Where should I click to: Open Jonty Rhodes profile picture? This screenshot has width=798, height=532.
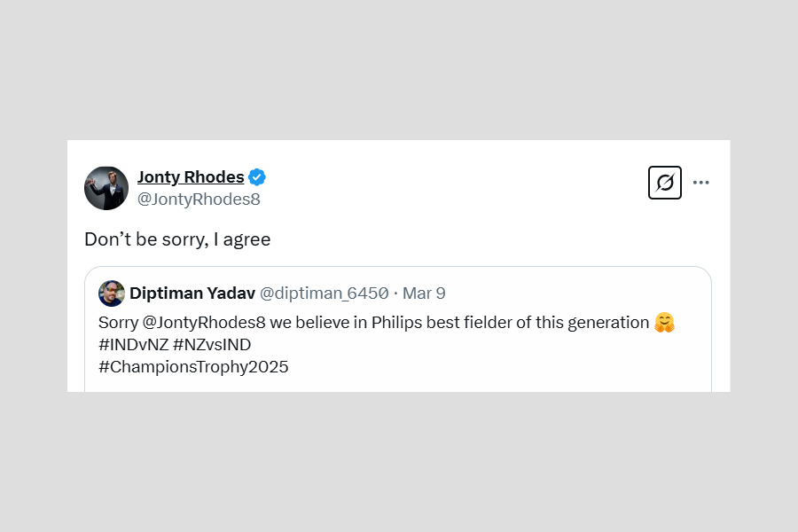tap(106, 188)
